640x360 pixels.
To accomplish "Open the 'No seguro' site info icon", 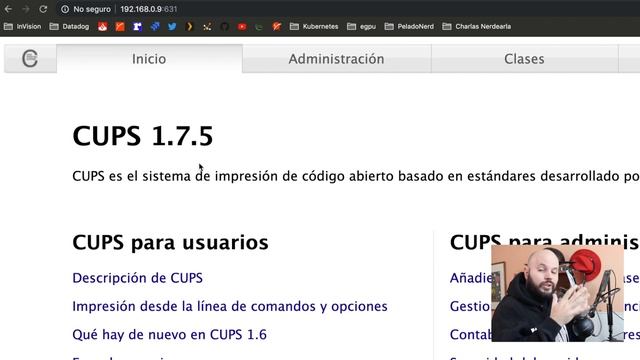I will (x=64, y=9).
